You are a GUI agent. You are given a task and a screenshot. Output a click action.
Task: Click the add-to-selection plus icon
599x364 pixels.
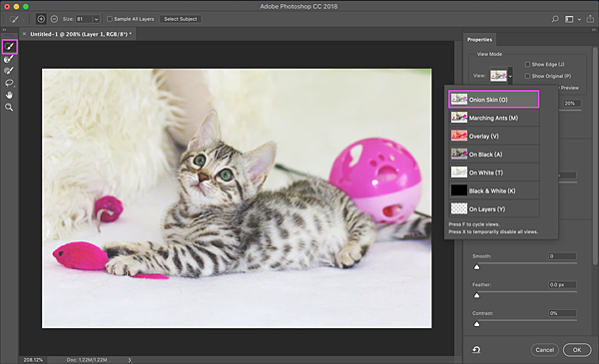41,19
